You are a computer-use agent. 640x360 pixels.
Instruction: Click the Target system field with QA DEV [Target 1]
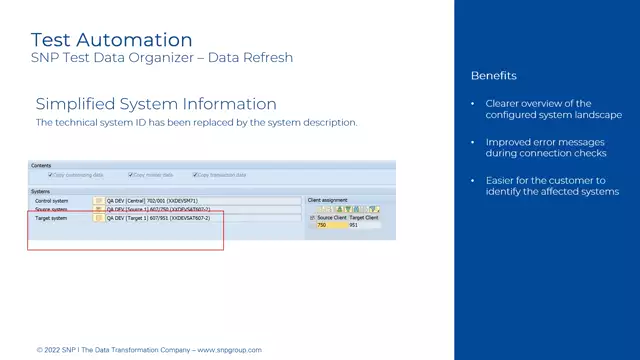click(x=203, y=218)
